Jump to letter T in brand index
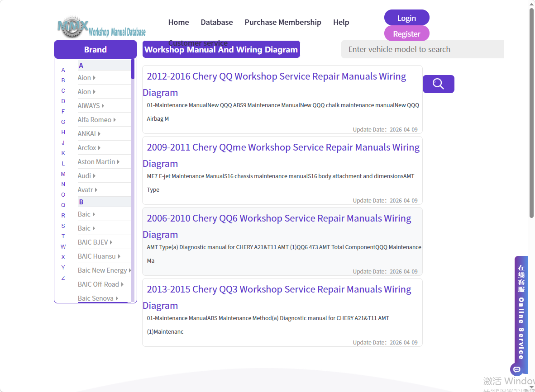The image size is (535, 392). point(63,236)
